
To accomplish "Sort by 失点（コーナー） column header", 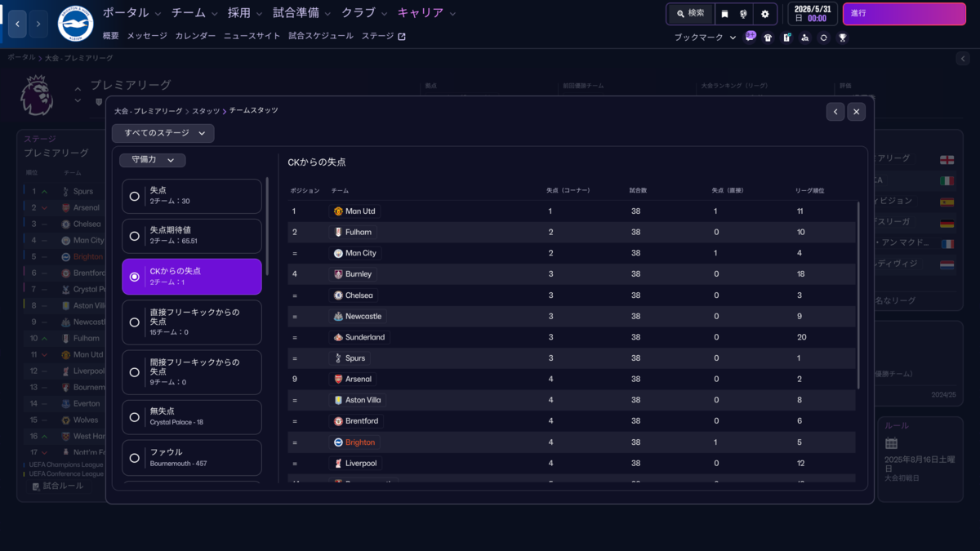I will click(568, 190).
